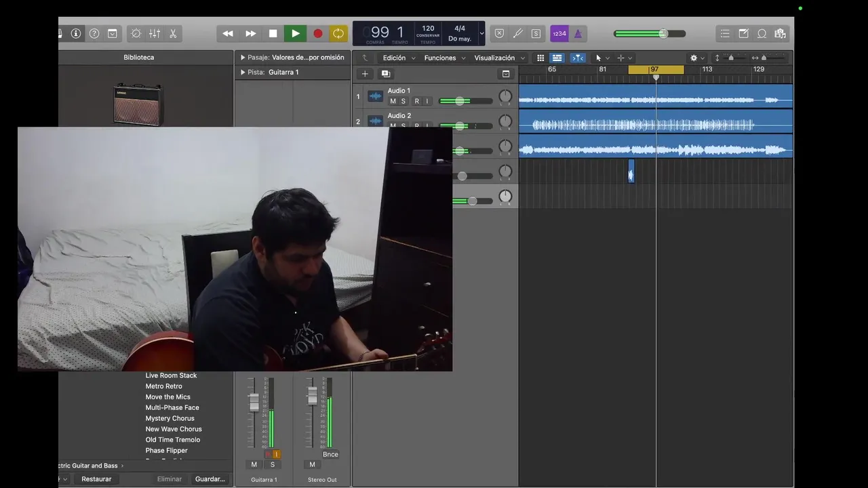
Task: Expand the Pasaje disclosure triangle
Action: (x=243, y=58)
